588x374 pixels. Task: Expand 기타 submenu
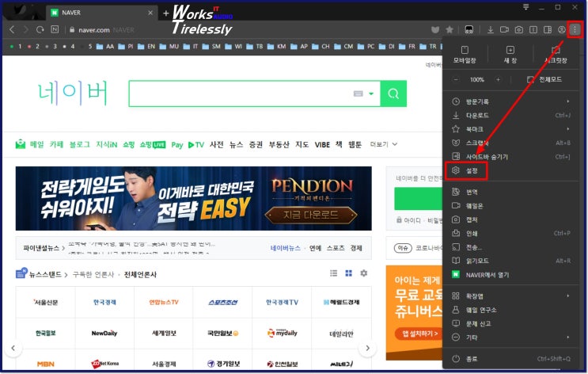click(511, 338)
